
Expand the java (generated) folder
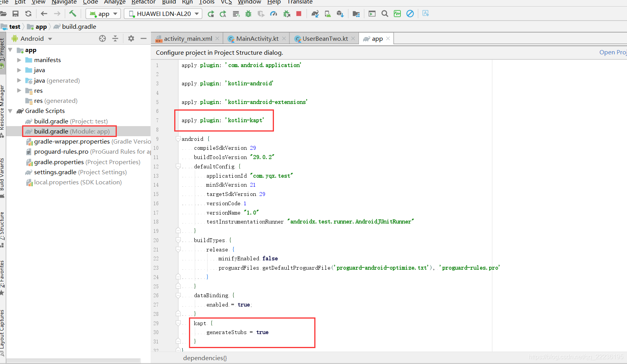pyautogui.click(x=19, y=80)
